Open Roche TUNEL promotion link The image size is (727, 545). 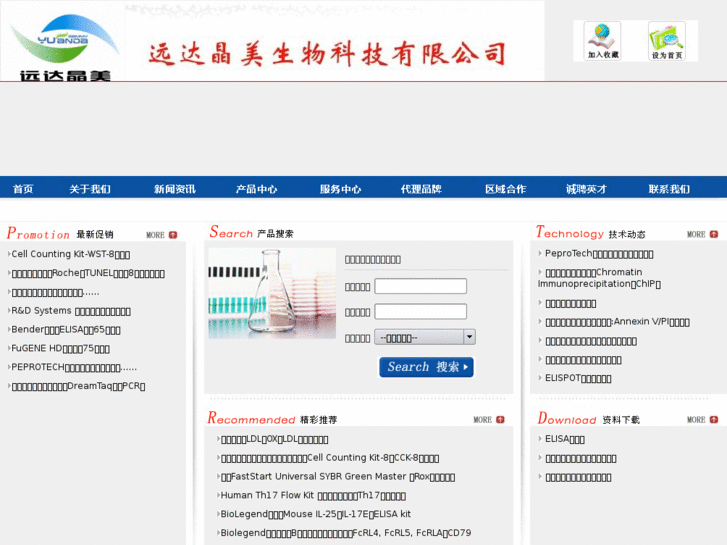coord(88,273)
